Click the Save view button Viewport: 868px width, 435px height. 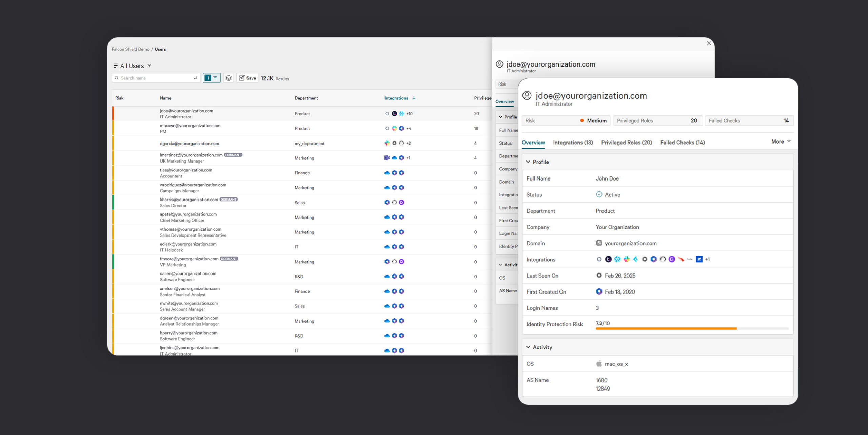click(x=247, y=78)
